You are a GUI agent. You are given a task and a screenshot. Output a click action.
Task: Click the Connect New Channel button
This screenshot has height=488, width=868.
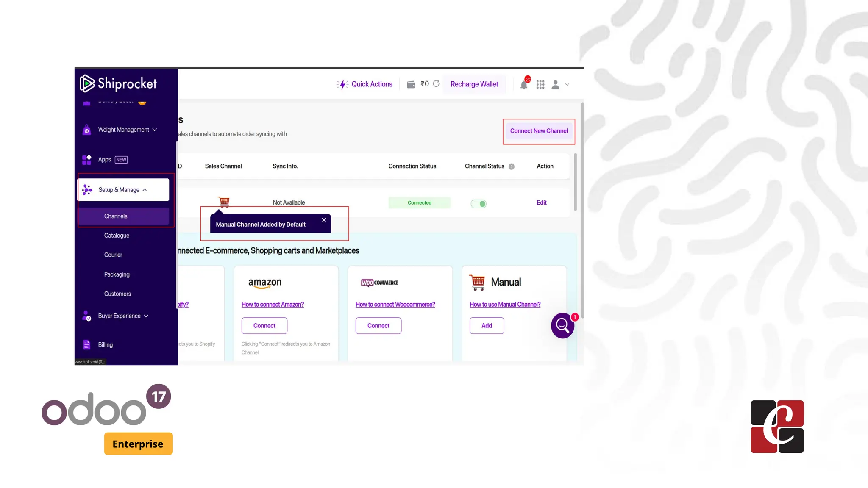coord(539,131)
